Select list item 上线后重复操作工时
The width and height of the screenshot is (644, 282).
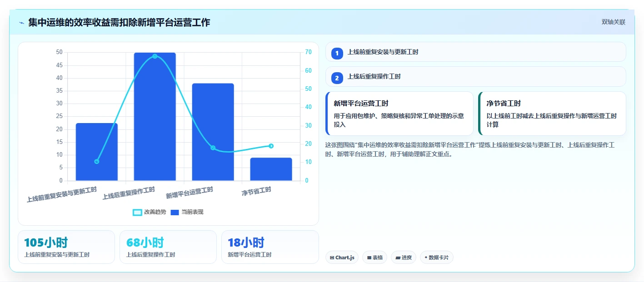(475, 76)
